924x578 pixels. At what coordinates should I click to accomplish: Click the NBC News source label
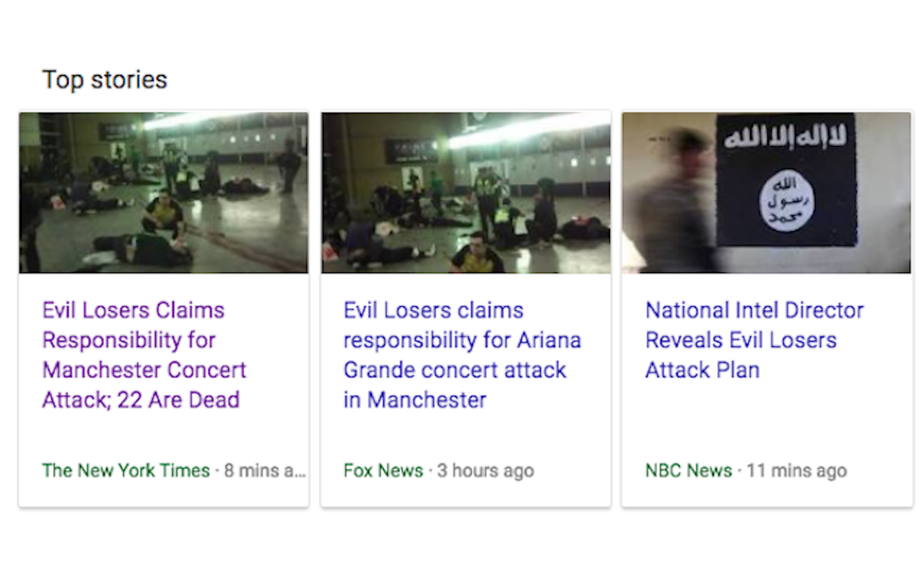pyautogui.click(x=689, y=470)
